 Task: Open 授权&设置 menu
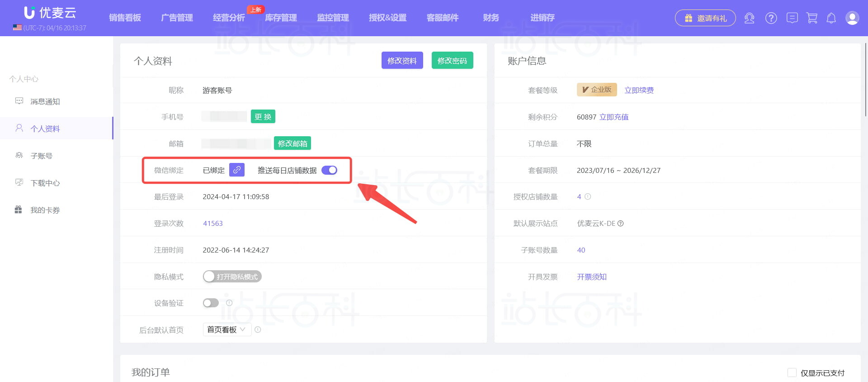[388, 18]
